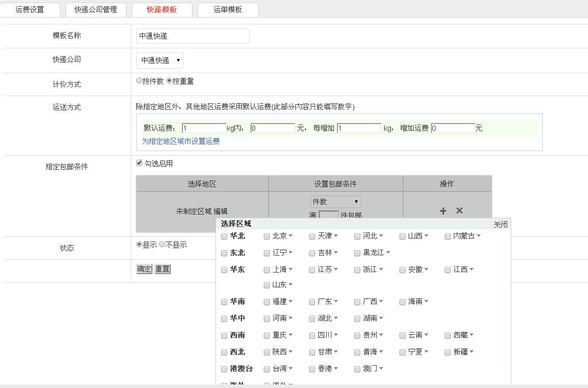The width and height of the screenshot is (588, 388).
Task: Go to 快递公司管理 tab
Action: point(96,10)
